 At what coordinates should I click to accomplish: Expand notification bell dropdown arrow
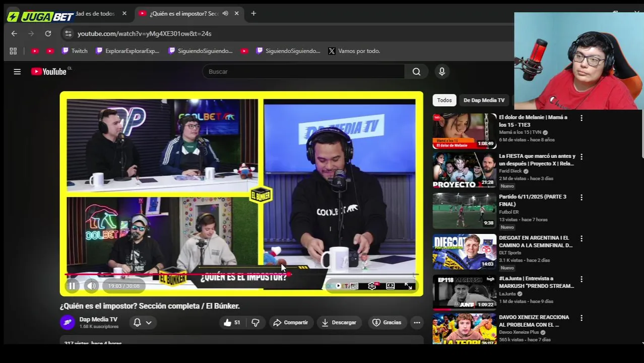(x=149, y=323)
